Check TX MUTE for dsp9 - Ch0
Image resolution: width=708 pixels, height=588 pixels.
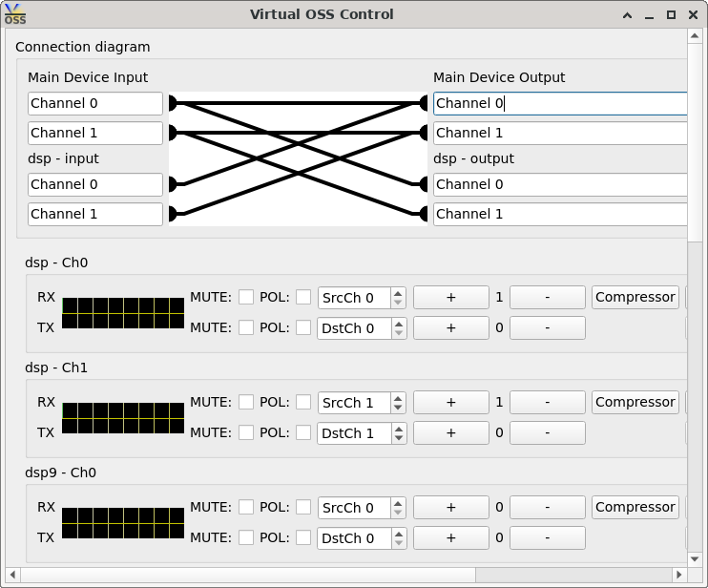[246, 537]
